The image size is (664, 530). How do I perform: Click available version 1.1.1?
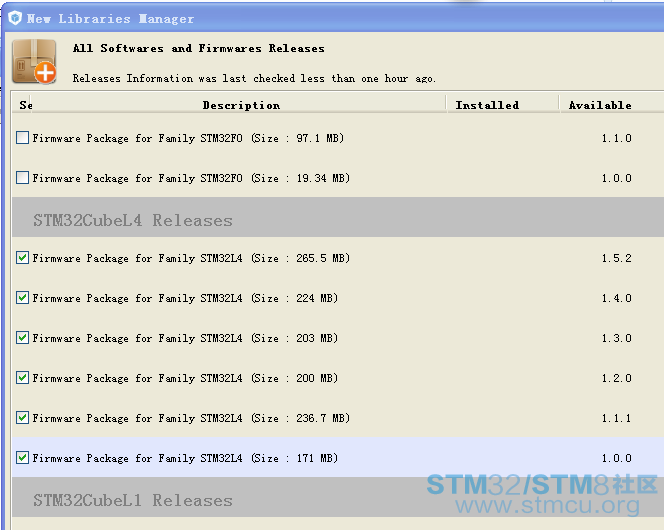tap(617, 418)
